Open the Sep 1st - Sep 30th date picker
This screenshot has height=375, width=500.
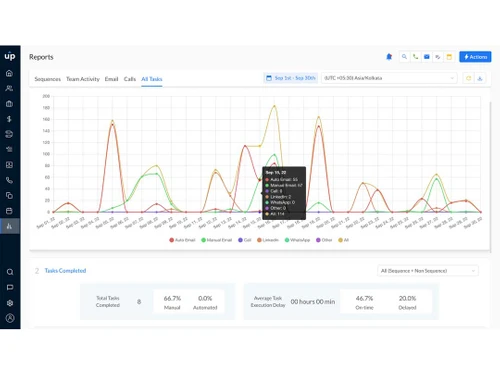point(291,78)
